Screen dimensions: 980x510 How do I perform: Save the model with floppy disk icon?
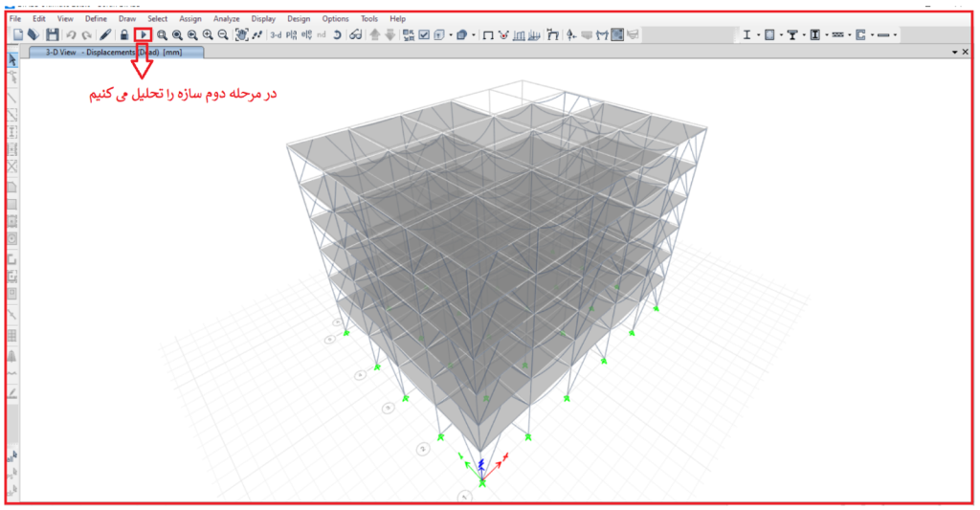[x=53, y=35]
